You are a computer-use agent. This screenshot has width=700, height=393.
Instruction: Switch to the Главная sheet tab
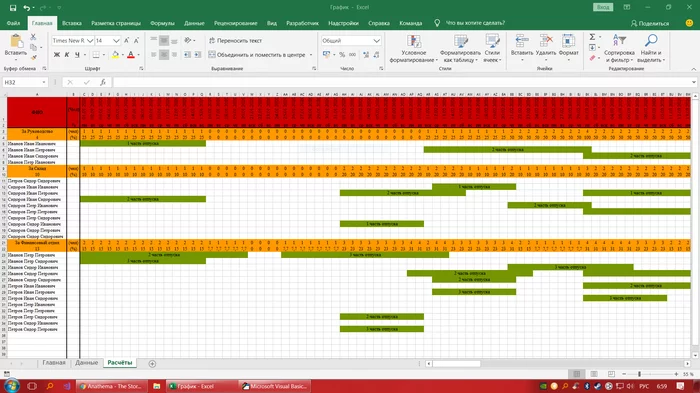pos(54,363)
